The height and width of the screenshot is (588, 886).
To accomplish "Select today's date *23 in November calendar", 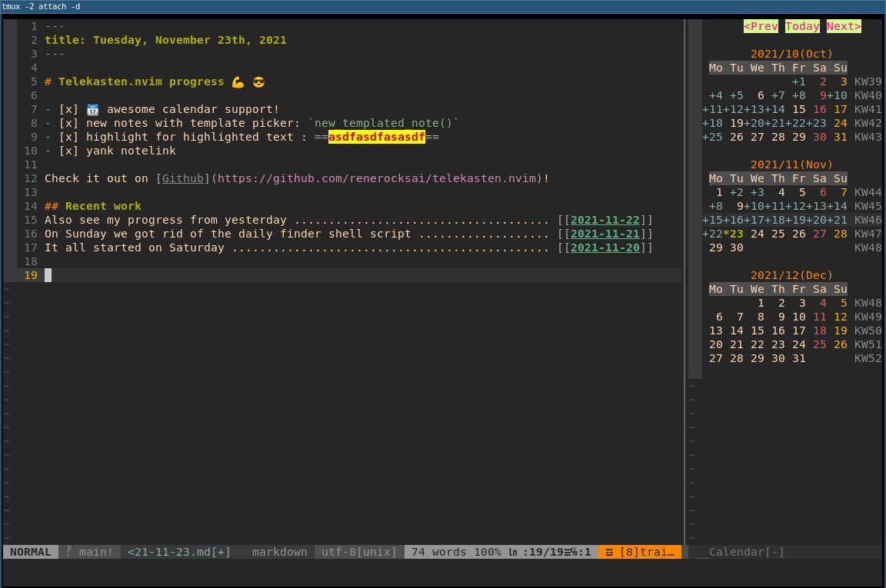I will click(736, 234).
